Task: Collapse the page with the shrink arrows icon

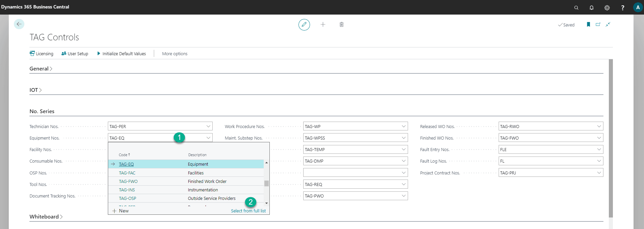Action: [x=608, y=24]
